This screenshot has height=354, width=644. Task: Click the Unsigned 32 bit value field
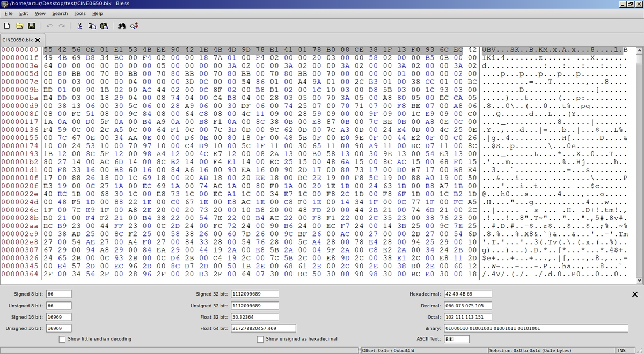point(254,306)
